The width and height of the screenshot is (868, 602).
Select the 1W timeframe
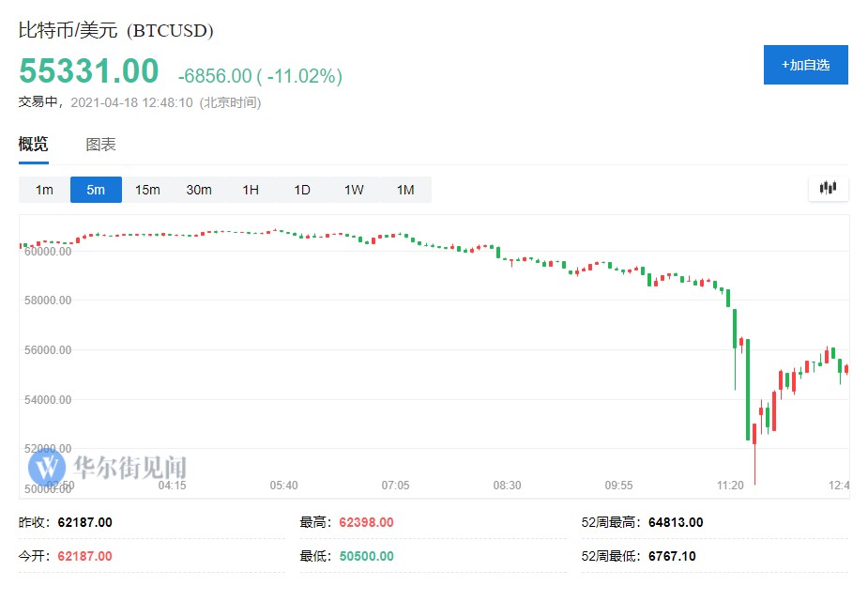pyautogui.click(x=354, y=190)
